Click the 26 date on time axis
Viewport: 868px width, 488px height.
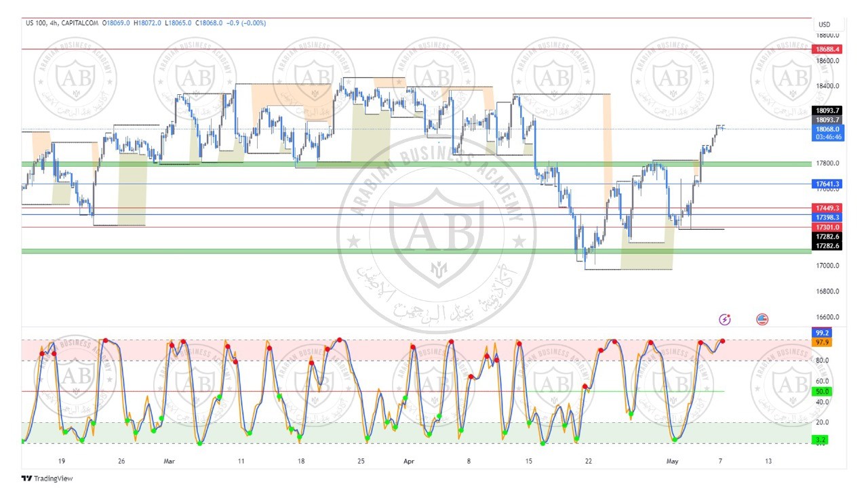(x=121, y=461)
